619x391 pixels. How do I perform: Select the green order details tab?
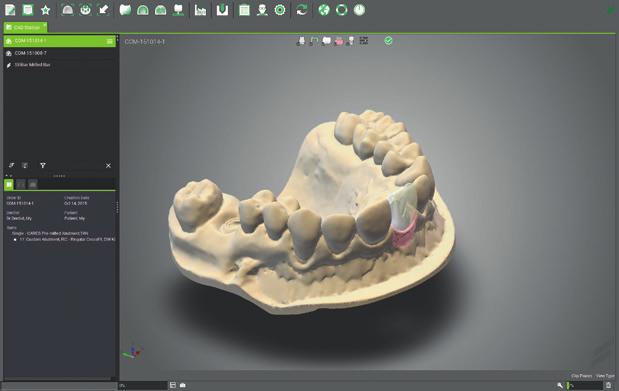[x=9, y=184]
